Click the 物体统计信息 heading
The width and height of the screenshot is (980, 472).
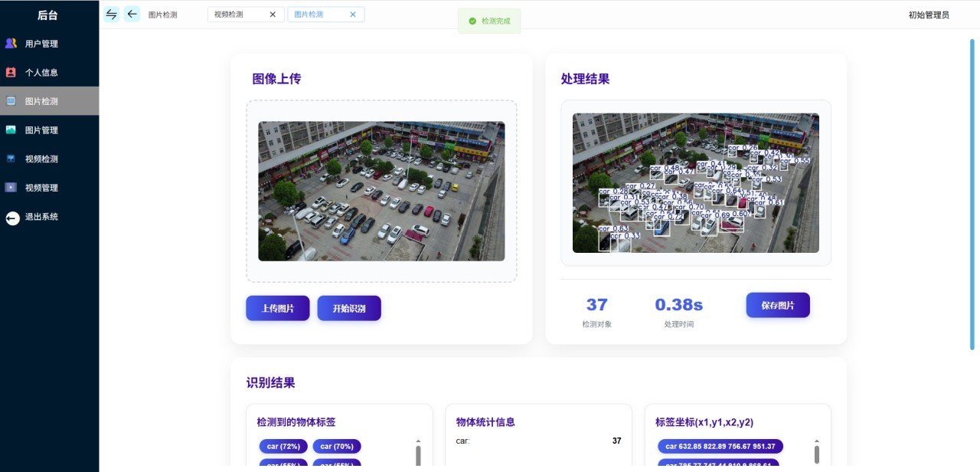click(485, 422)
